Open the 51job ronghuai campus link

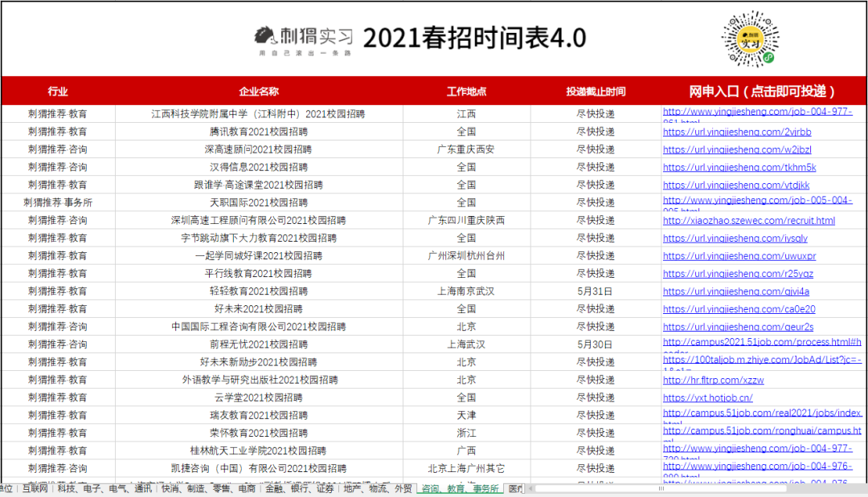point(762,430)
